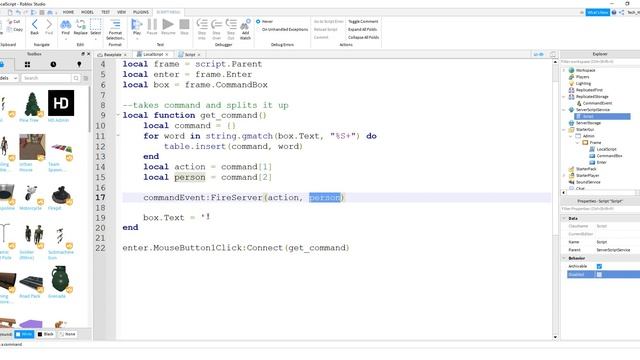Toggle the Archivable checkbox
Screen dimensions: 640x360
(x=599, y=267)
